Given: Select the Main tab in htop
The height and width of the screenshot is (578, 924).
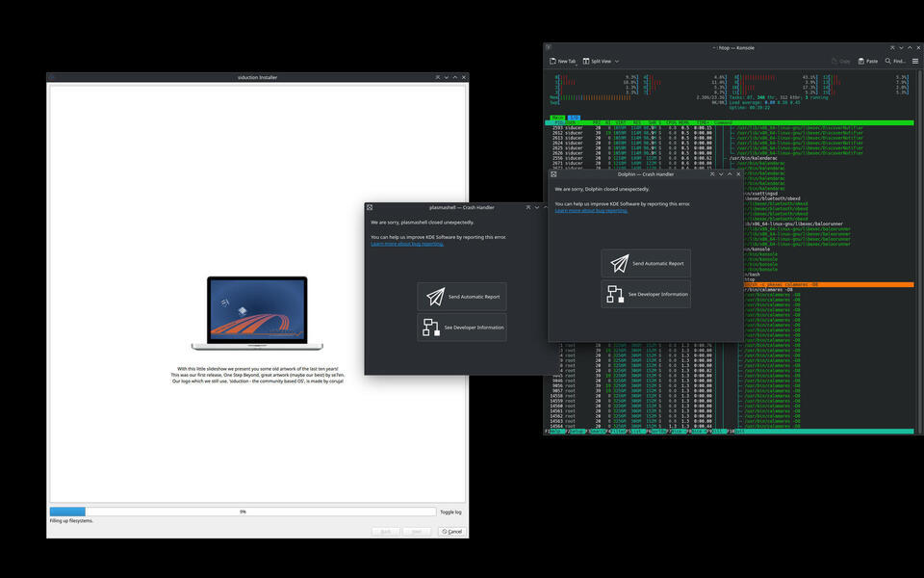Looking at the screenshot, I should (x=557, y=118).
